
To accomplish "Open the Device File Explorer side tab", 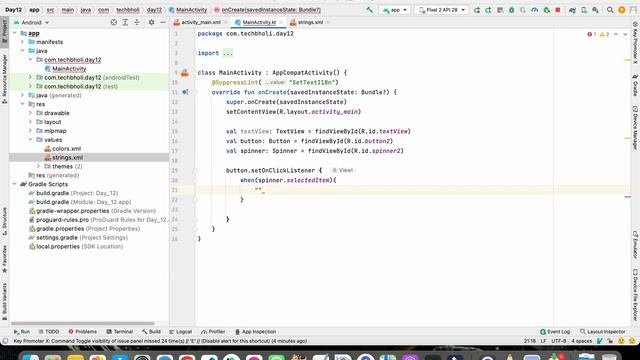I will pos(635,294).
